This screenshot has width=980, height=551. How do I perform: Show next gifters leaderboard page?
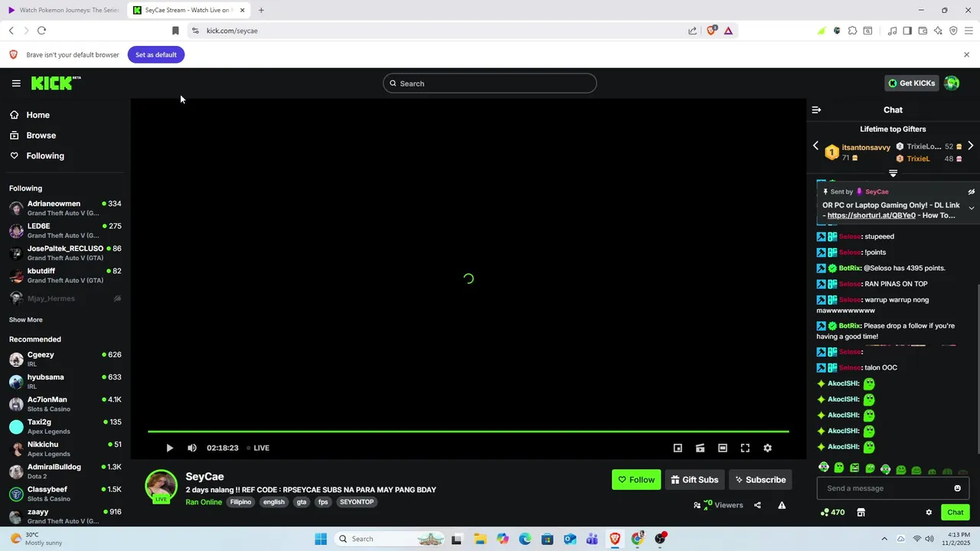pos(970,145)
